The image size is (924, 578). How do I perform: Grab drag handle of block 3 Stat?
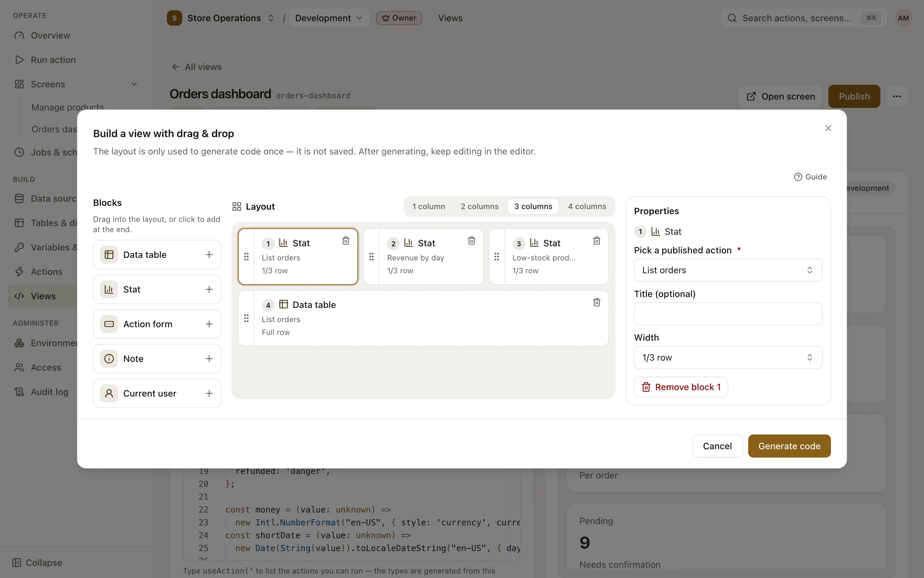[496, 257]
